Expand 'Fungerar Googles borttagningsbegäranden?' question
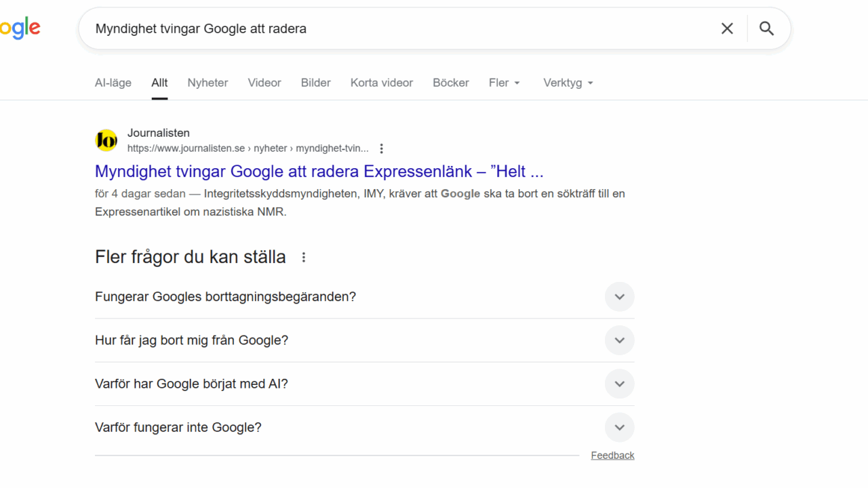This screenshot has width=868, height=488. (619, 297)
